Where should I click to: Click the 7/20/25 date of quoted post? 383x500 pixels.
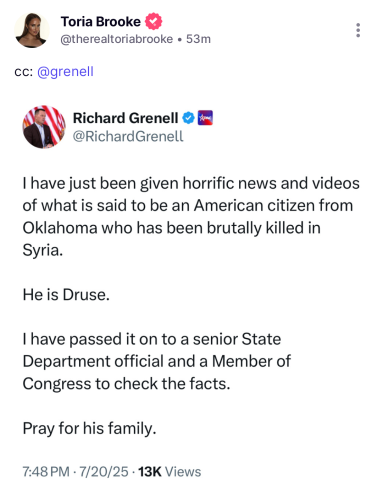click(x=104, y=472)
